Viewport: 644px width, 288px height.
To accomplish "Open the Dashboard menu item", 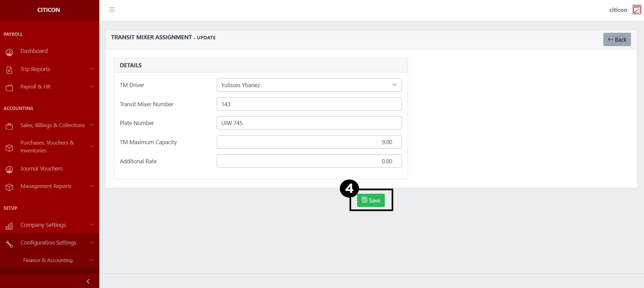I will pyautogui.click(x=34, y=51).
